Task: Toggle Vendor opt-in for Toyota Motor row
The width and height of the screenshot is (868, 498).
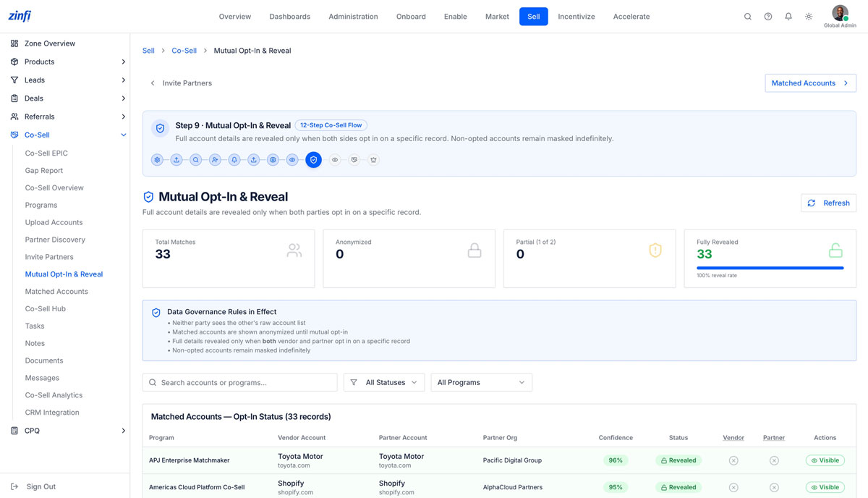Action: (733, 460)
